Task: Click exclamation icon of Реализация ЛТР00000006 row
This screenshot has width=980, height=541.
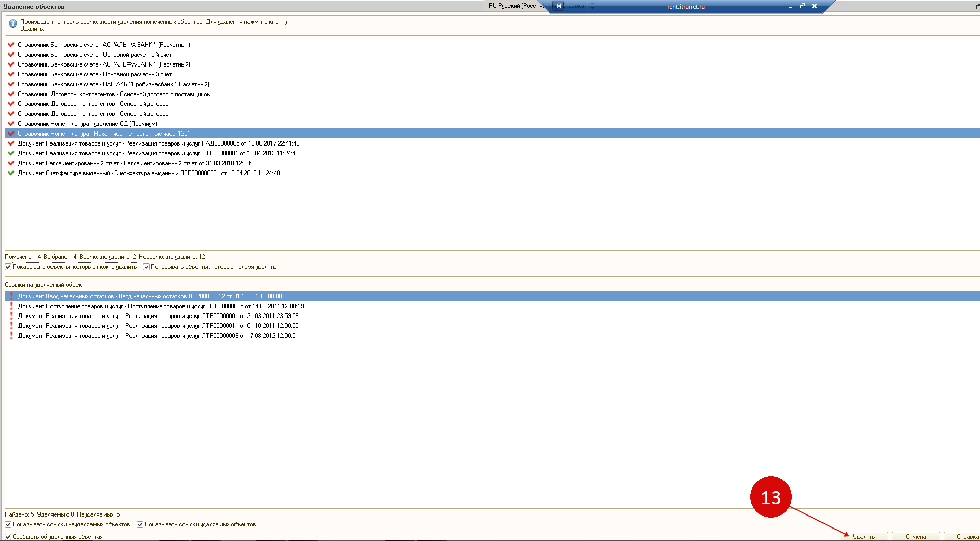Action: pyautogui.click(x=11, y=336)
